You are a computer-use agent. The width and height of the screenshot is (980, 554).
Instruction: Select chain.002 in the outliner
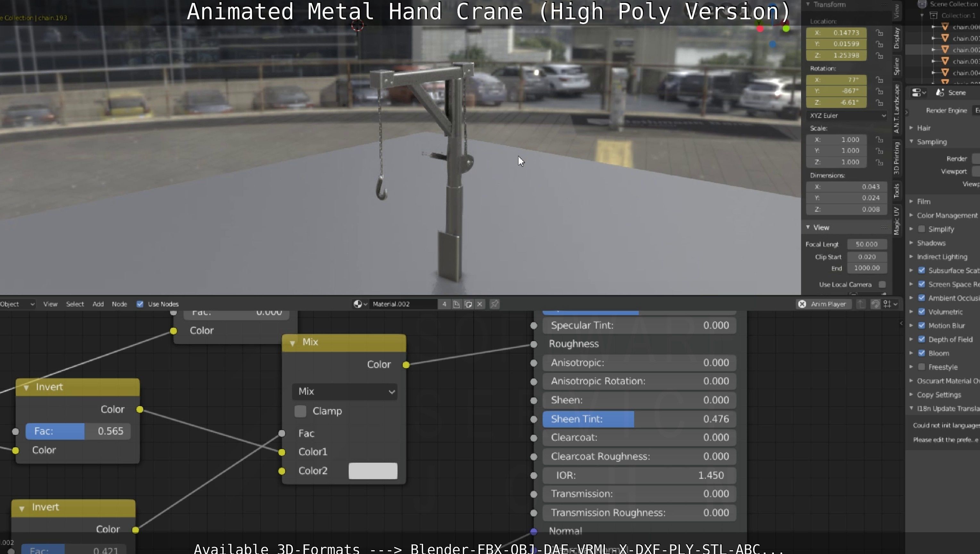pos(966,49)
